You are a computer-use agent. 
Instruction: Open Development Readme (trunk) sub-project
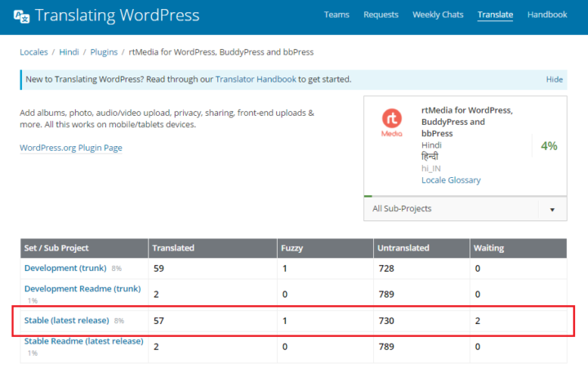(82, 288)
